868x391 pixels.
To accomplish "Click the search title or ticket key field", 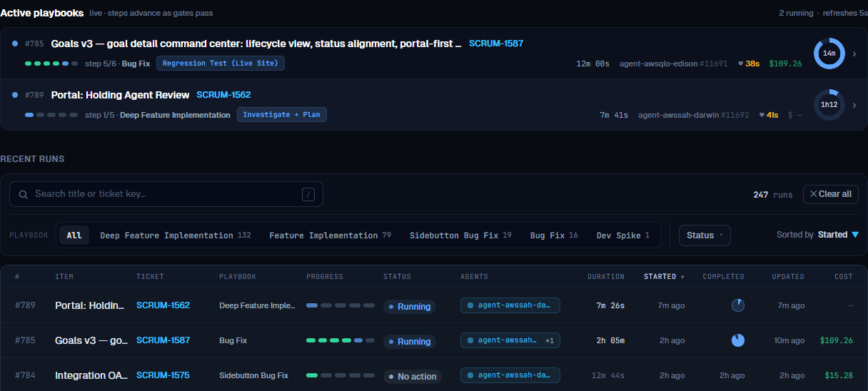I will (x=166, y=194).
